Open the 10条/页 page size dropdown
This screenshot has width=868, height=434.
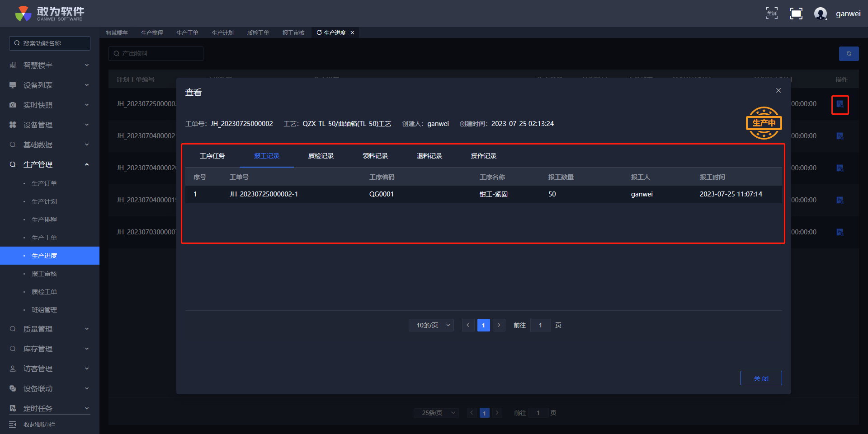[x=431, y=325]
